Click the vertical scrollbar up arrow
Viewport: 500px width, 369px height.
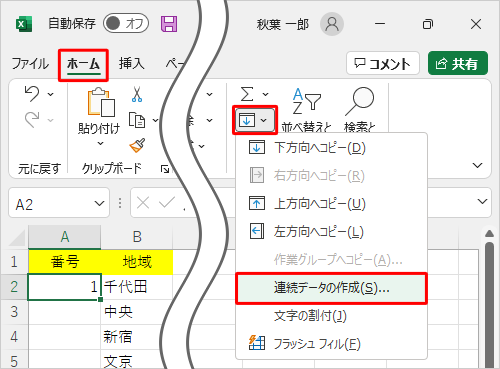click(x=489, y=234)
